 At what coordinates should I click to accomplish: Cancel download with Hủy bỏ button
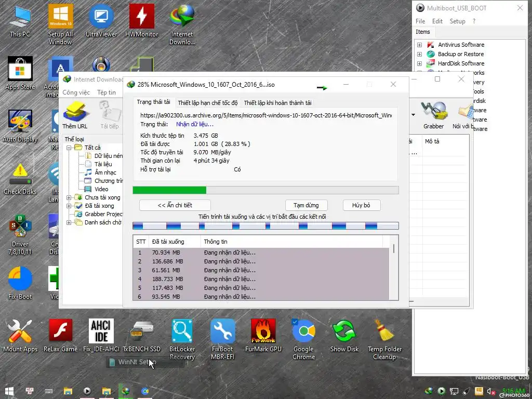point(362,205)
